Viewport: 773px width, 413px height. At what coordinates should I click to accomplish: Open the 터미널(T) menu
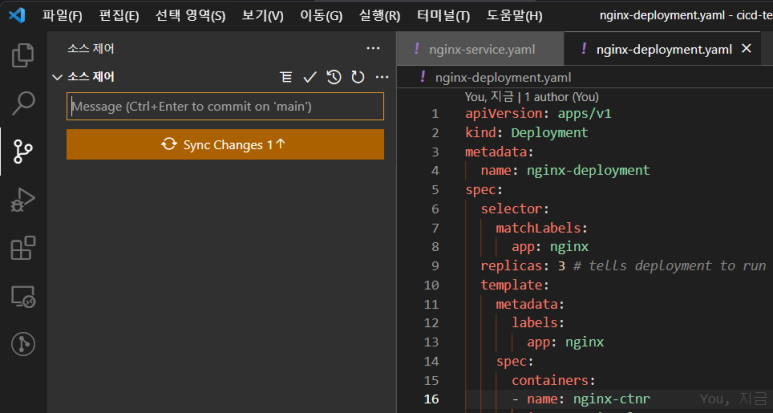(x=443, y=16)
